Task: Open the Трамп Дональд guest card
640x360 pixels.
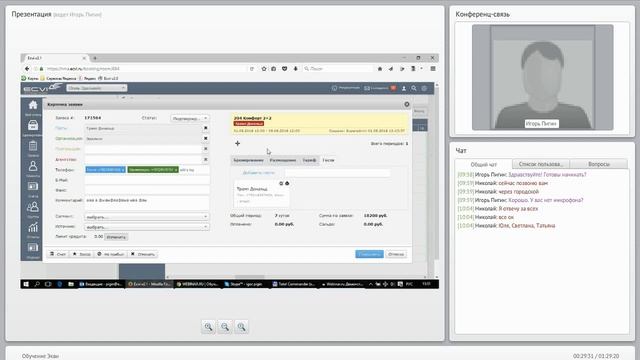Action: [x=262, y=193]
